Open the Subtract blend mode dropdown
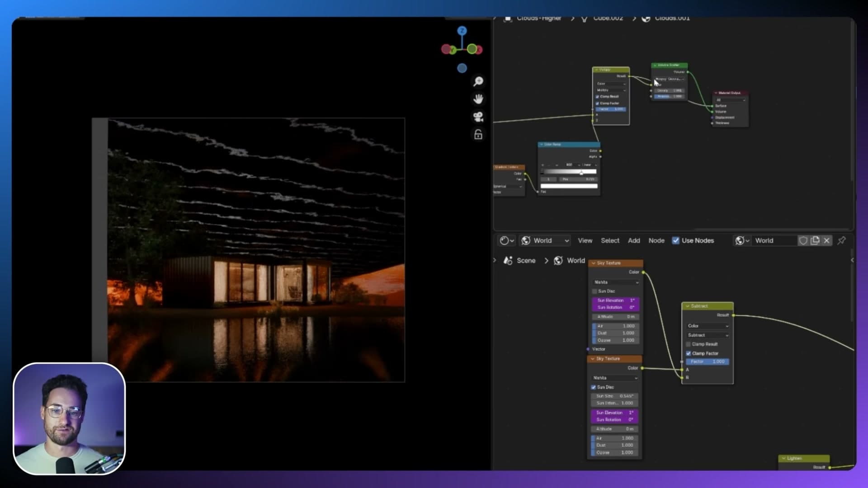This screenshot has height=488, width=868. click(x=708, y=335)
